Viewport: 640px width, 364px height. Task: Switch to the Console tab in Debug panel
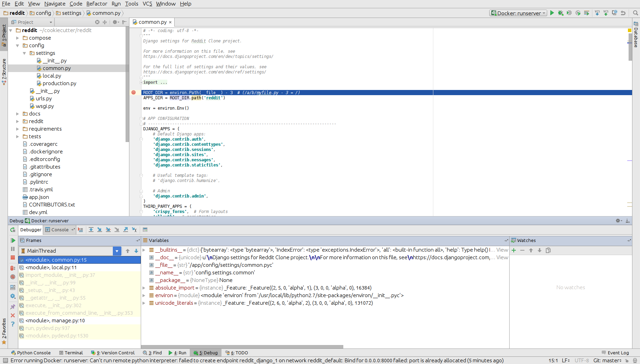point(59,230)
